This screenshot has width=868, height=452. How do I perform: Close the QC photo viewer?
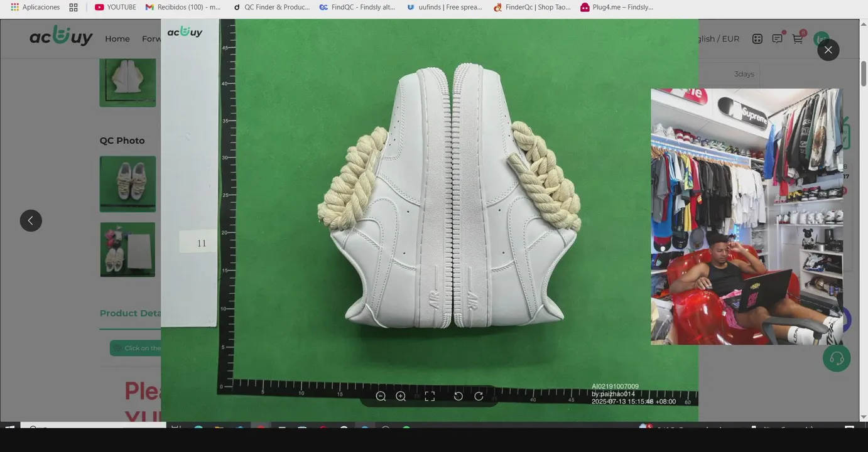click(828, 50)
